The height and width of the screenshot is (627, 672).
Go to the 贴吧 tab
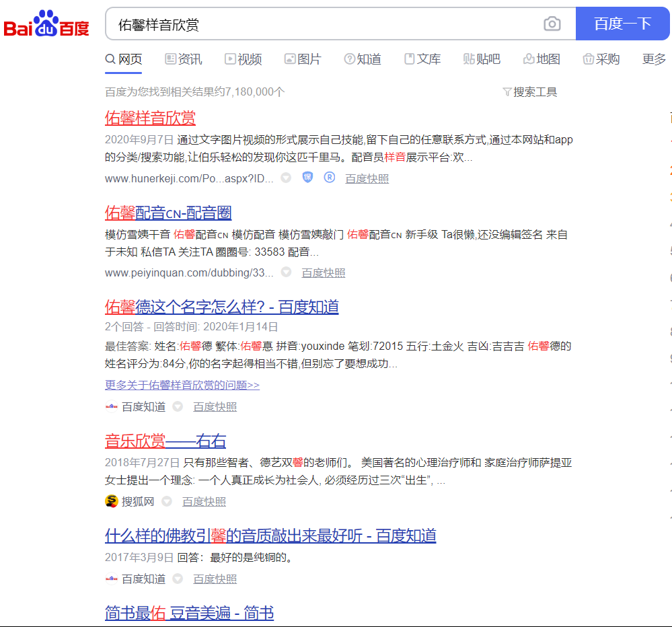(x=482, y=59)
